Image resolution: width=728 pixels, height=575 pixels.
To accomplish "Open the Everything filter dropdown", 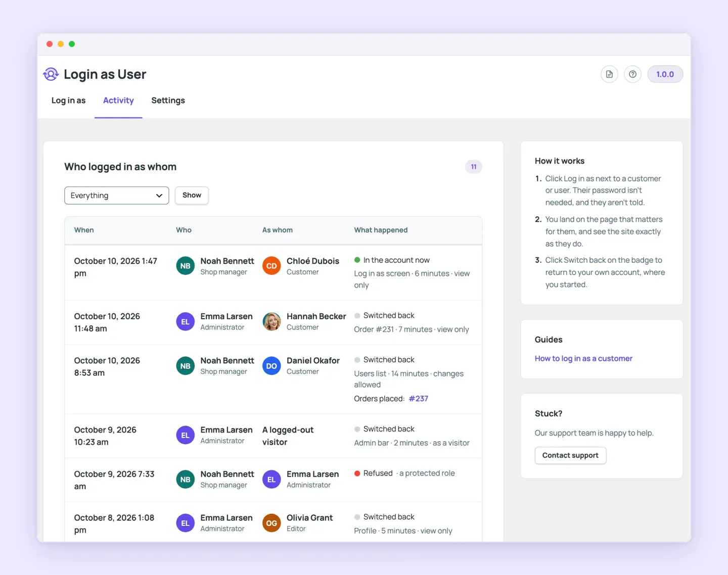I will point(117,196).
